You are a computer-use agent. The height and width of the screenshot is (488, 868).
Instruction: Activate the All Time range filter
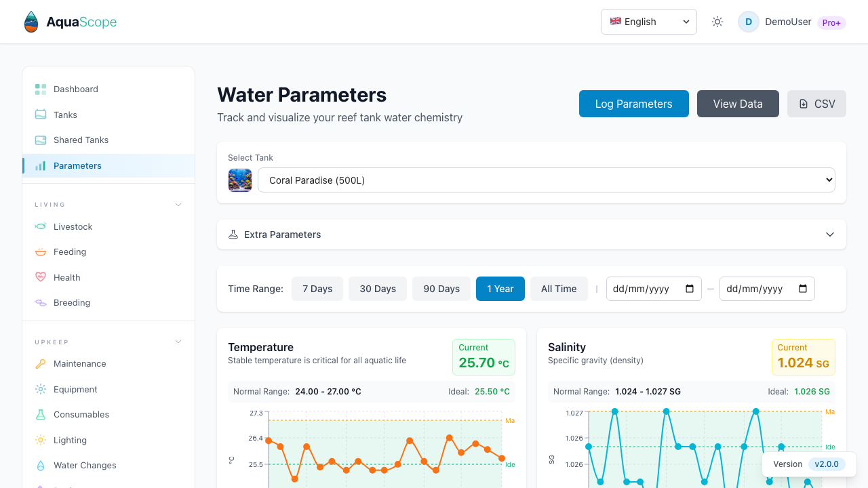click(x=558, y=288)
